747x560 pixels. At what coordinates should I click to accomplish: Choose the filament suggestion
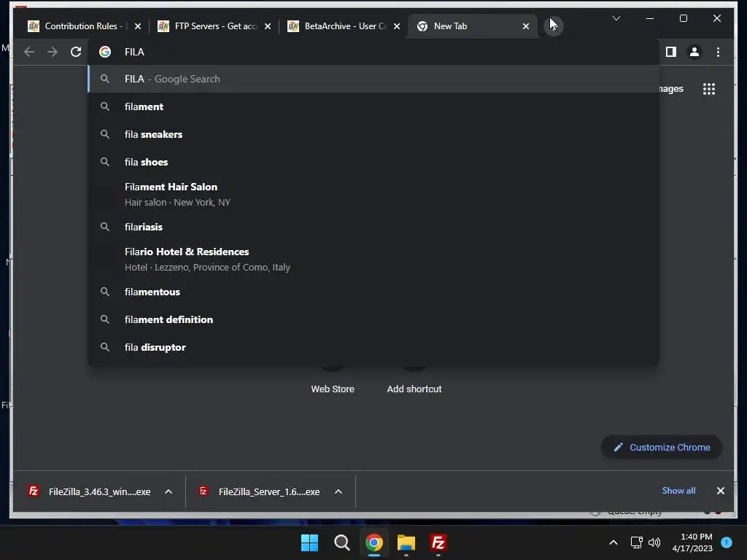[x=373, y=106]
